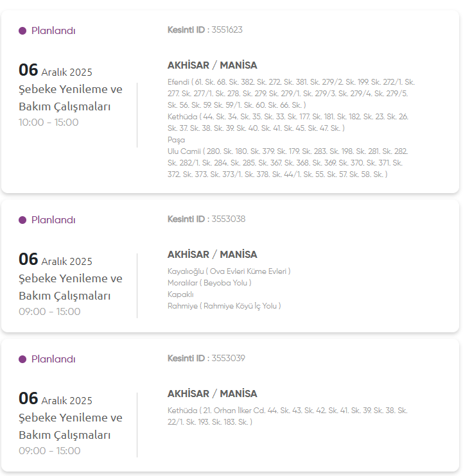
Task: Click the Paşa neighborhood entry
Action: pos(176,140)
